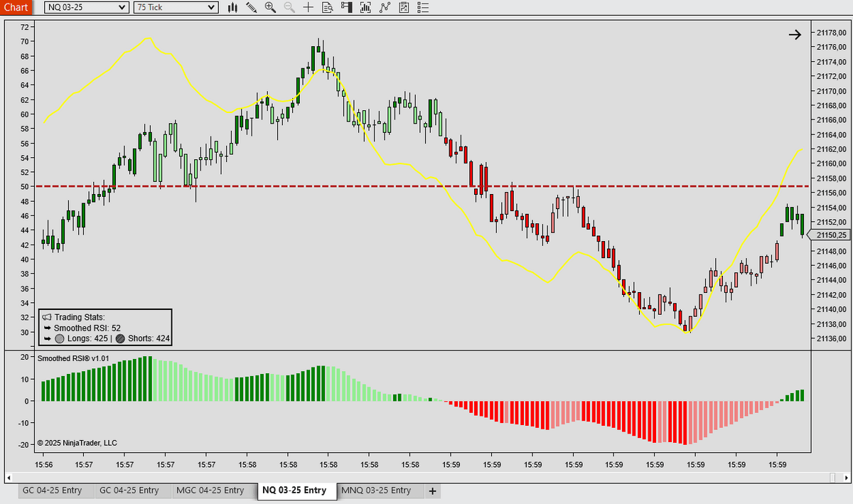This screenshot has width=853, height=504.
Task: Select the first GC 04-25 Entry tab
Action: point(52,490)
